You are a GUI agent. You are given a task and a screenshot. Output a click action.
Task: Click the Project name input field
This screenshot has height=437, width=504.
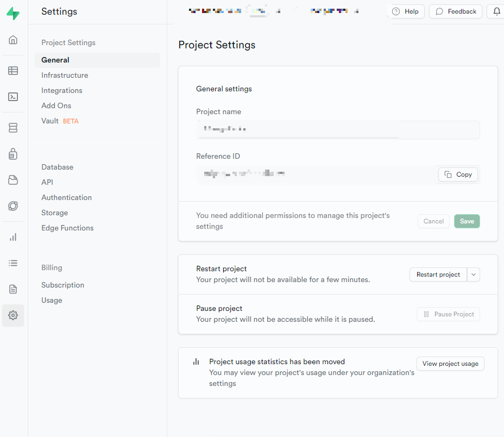pyautogui.click(x=338, y=130)
